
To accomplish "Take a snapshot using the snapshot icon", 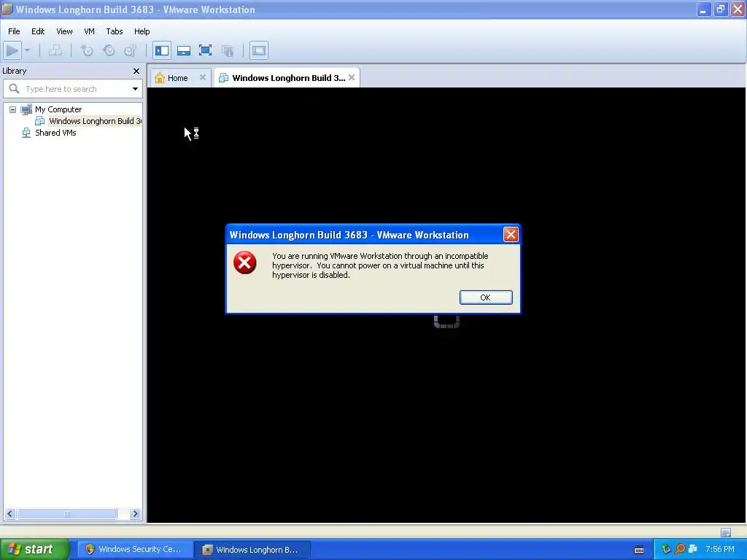I will [x=87, y=50].
